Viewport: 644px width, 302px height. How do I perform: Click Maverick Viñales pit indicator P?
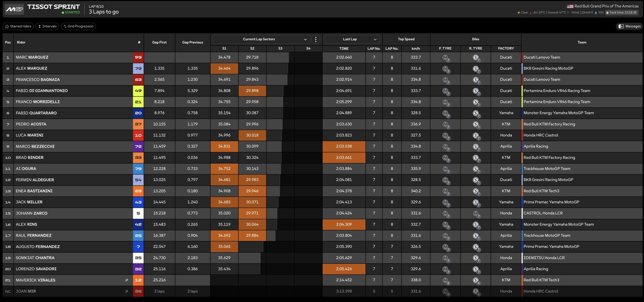click(x=126, y=280)
